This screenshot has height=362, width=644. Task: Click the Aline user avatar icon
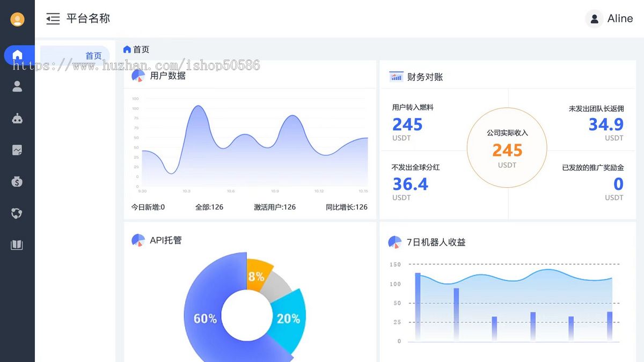click(x=594, y=19)
